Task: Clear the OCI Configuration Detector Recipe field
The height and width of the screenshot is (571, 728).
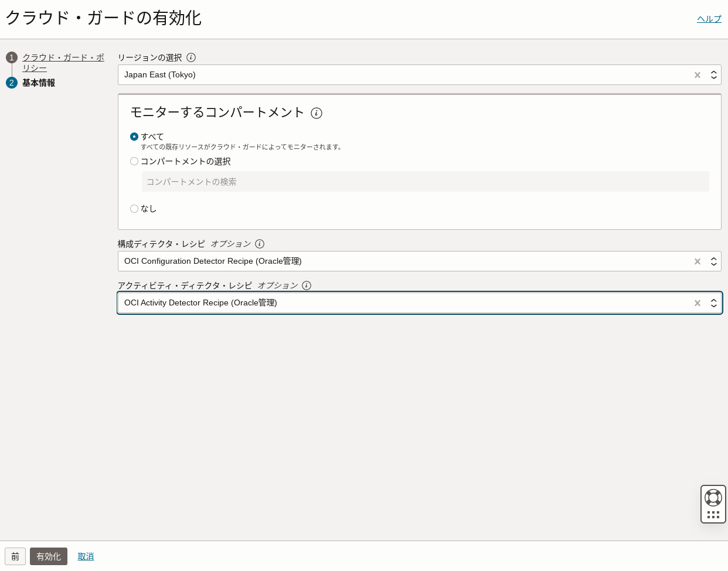Action: click(x=697, y=261)
